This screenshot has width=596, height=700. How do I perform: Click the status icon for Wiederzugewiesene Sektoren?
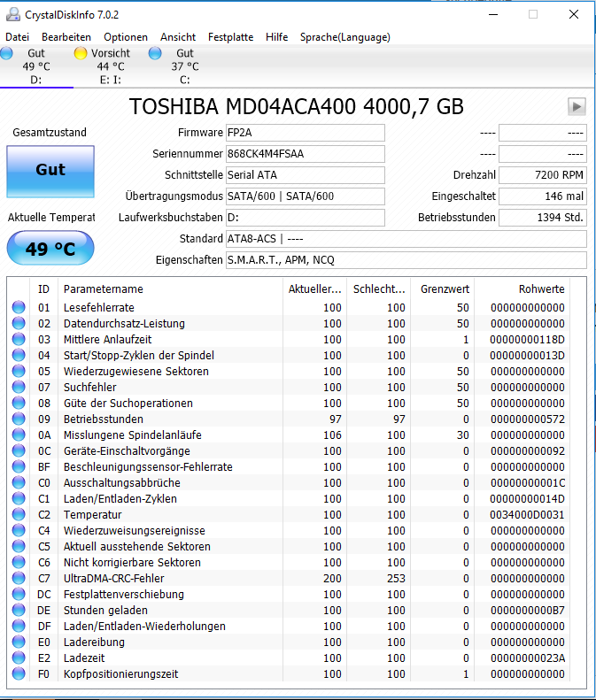point(19,371)
